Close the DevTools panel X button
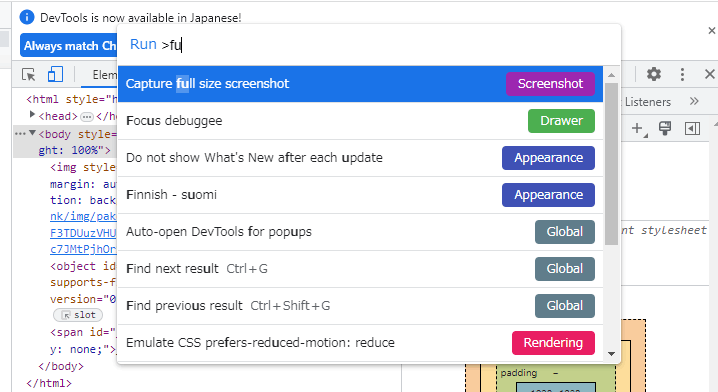This screenshot has width=718, height=392. pos(709,74)
